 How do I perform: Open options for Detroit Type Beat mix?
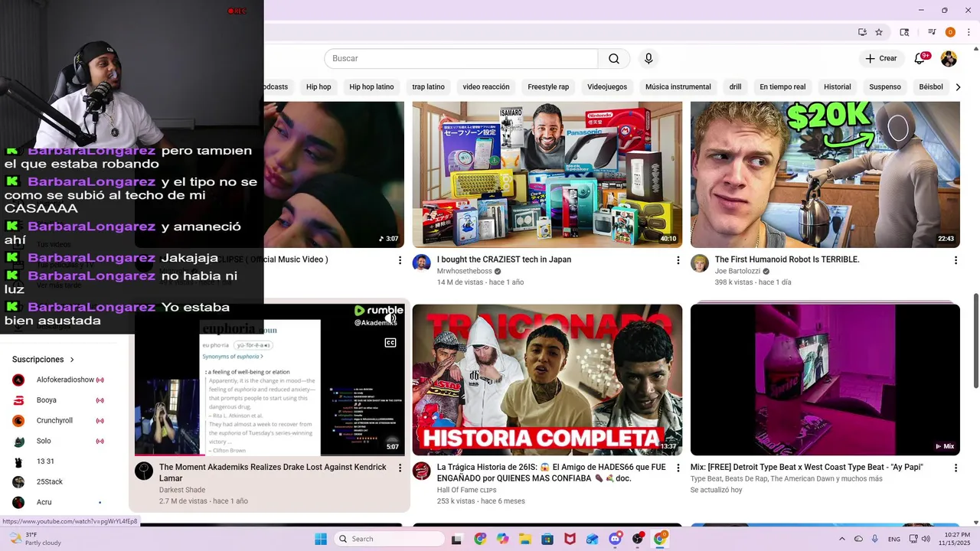click(x=955, y=468)
